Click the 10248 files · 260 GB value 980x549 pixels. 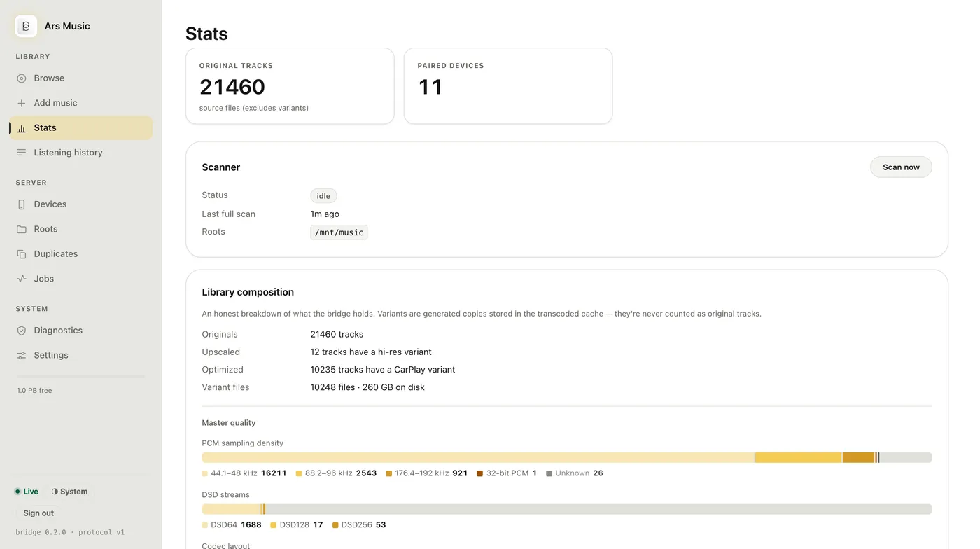coord(367,387)
